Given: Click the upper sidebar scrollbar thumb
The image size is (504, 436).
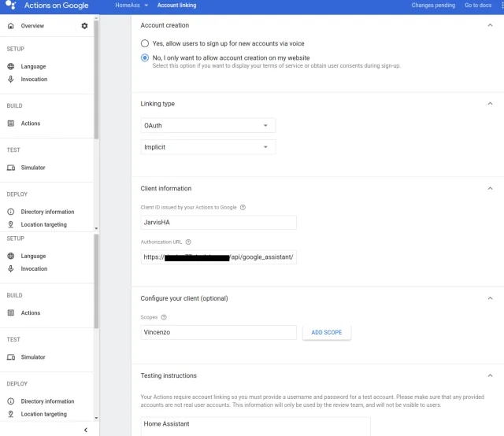Looking at the screenshot, I should [96, 79].
